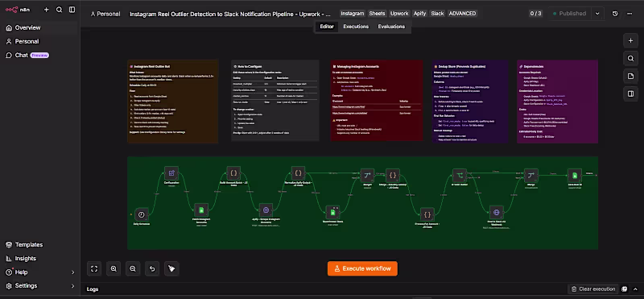Select the Merge node feeding Industry Lookup code
This screenshot has width=644, height=299.
click(367, 176)
